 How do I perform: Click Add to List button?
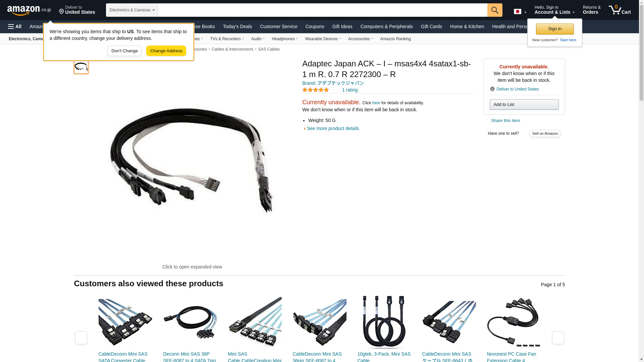pyautogui.click(x=524, y=105)
